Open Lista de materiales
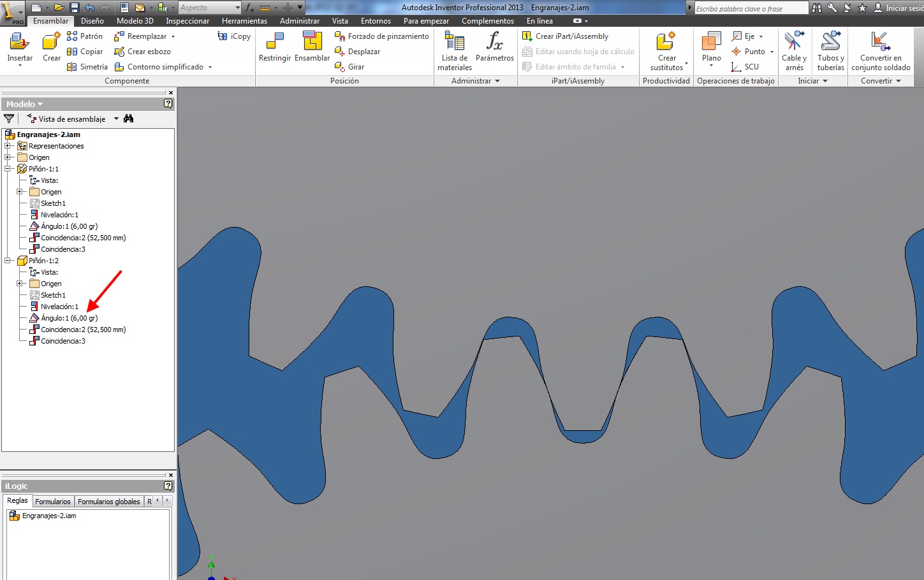This screenshot has width=924, height=580. (455, 51)
